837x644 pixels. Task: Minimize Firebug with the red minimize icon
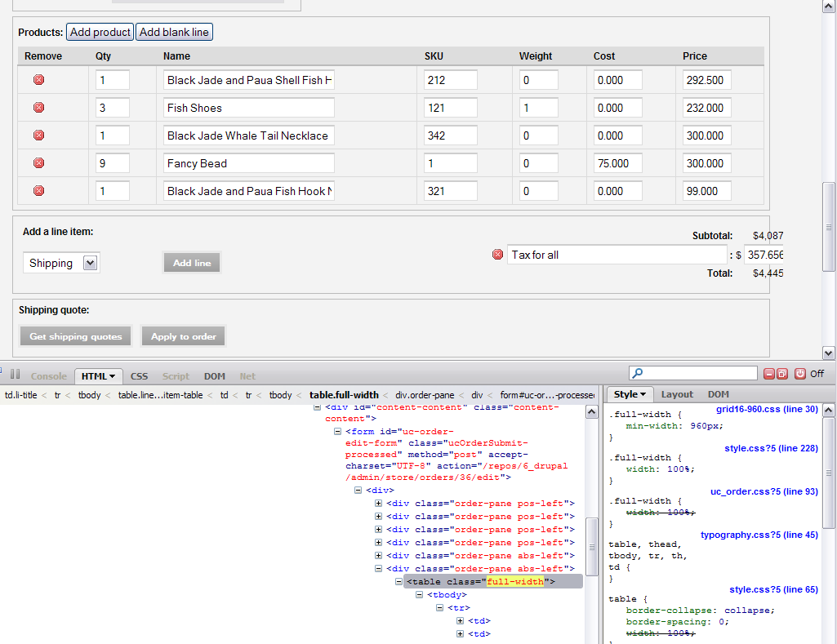[768, 374]
